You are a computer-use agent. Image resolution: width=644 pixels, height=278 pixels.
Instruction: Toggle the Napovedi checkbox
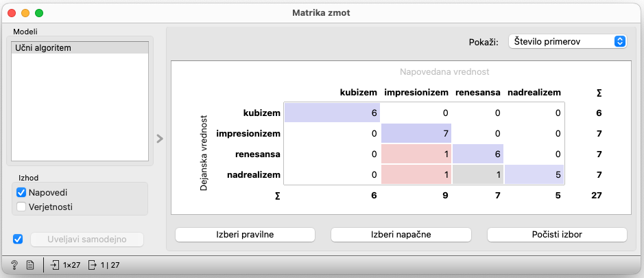click(21, 192)
